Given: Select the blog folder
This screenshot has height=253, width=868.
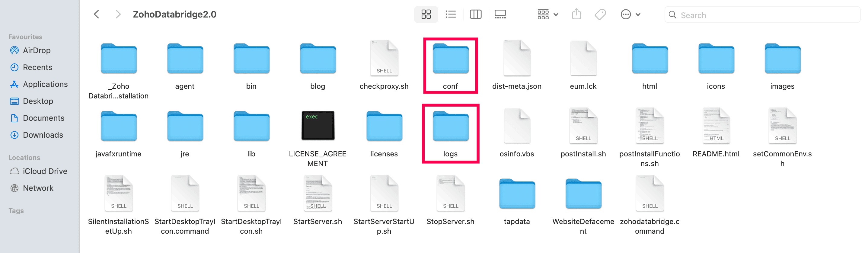Looking at the screenshot, I should [318, 59].
